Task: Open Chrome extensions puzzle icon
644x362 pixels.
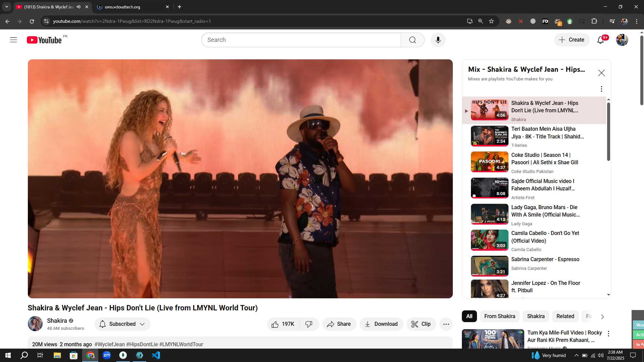Action: point(594,21)
